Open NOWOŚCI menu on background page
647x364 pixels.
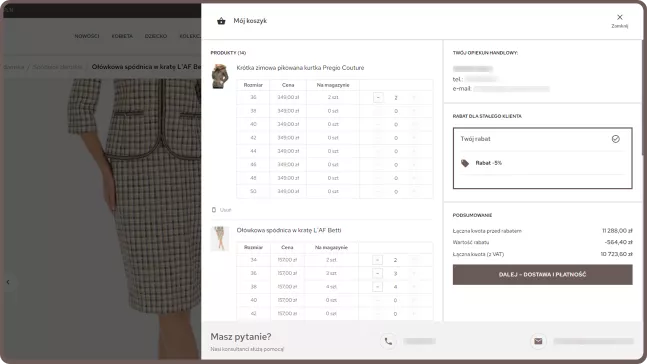pyautogui.click(x=87, y=36)
